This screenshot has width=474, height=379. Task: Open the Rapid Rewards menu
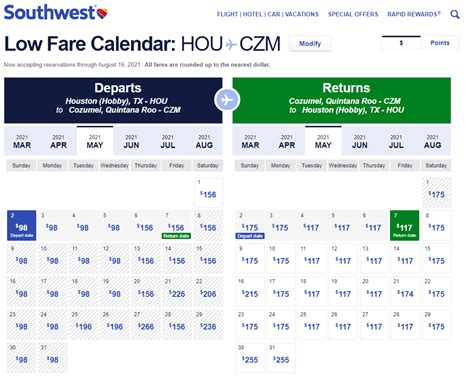(414, 14)
